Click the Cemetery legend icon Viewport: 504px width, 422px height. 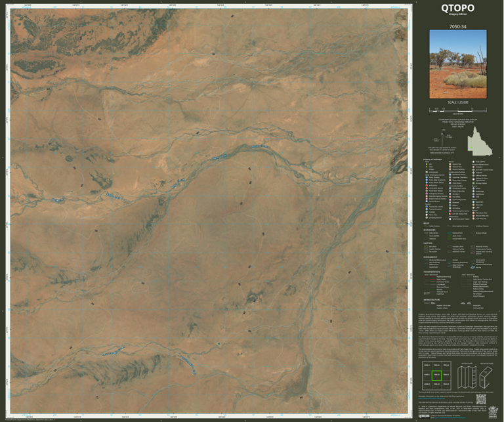pyautogui.click(x=450, y=194)
